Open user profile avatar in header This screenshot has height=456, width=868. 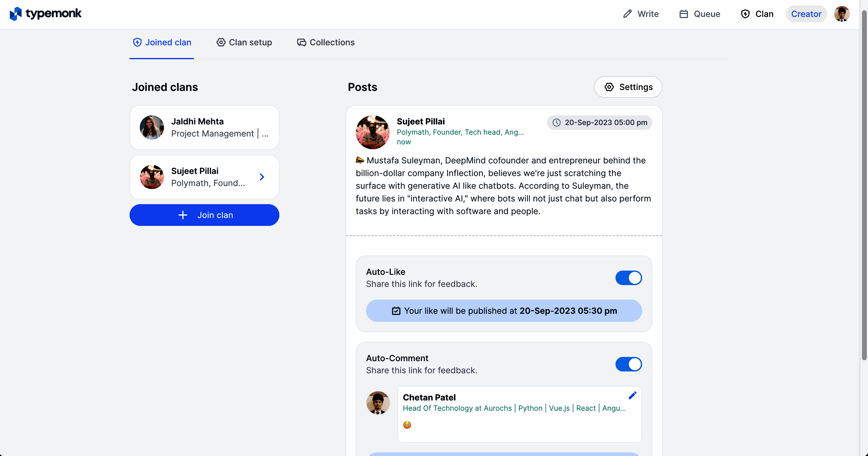(841, 14)
